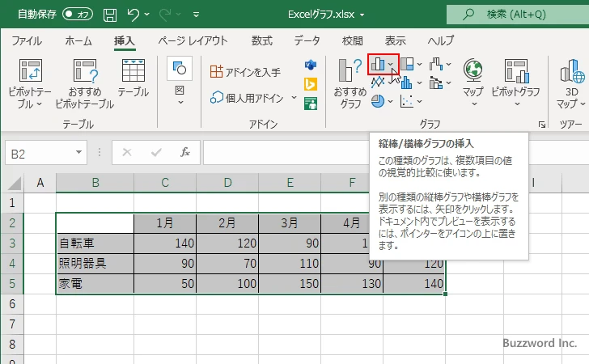Click the Redo arrow icon
589x364 pixels.
(165, 15)
